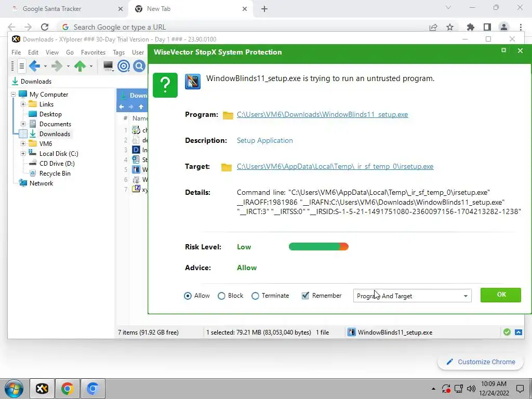The image size is (532, 399).
Task: Click the XYplorer back arrow toolbar icon
Action: pos(35,66)
